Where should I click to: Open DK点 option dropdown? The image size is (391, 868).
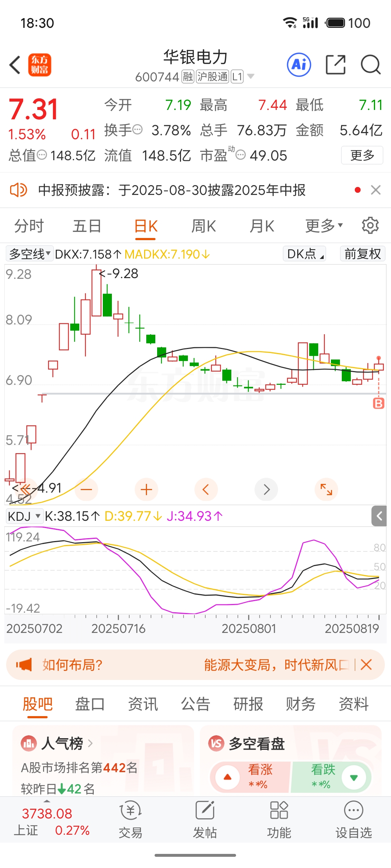pyautogui.click(x=304, y=254)
